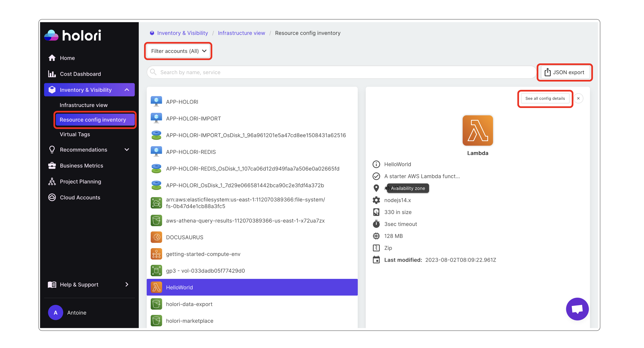Click the '330 in size' detail
Viewport: 644px width, 348px height.
tap(398, 212)
